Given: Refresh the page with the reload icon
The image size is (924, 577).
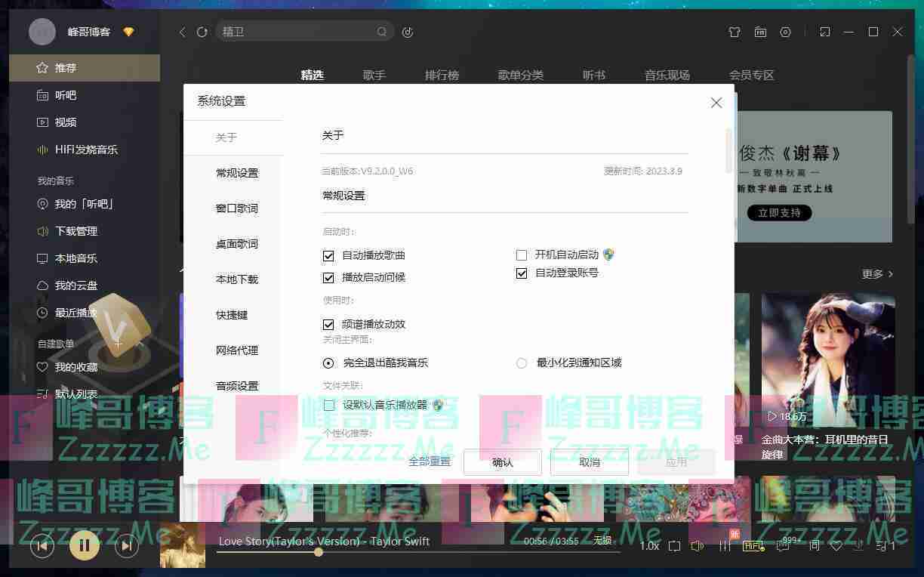Looking at the screenshot, I should 202,32.
